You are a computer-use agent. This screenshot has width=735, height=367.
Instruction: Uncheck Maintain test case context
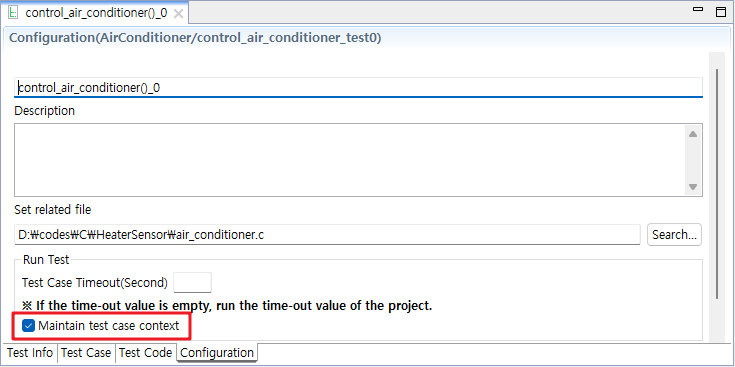[29, 325]
